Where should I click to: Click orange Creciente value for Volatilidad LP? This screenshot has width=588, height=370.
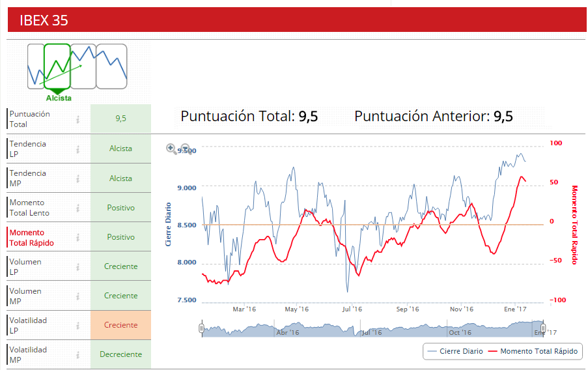pyautogui.click(x=120, y=325)
